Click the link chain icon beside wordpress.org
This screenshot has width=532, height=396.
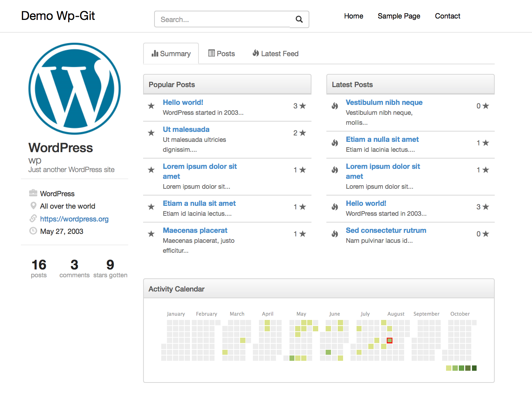tap(33, 219)
